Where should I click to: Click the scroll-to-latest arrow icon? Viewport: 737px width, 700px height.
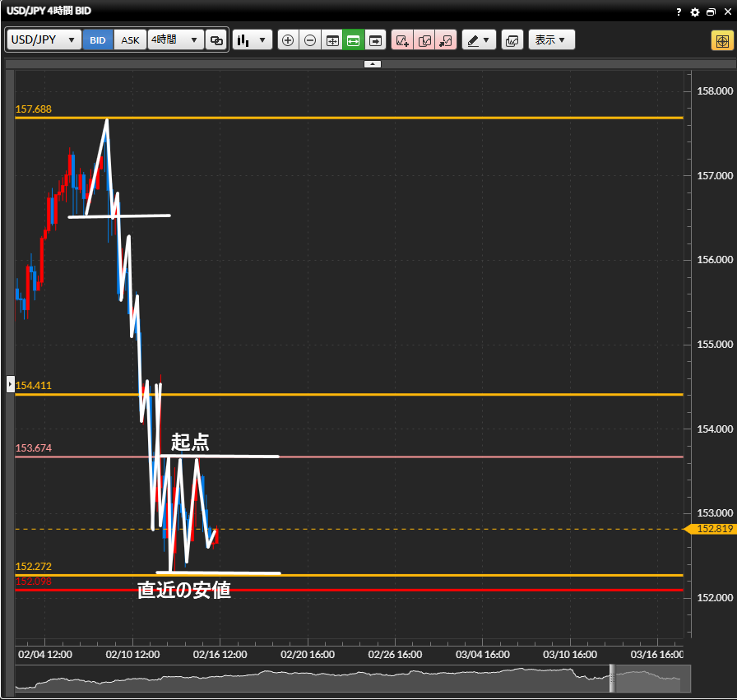click(x=376, y=40)
